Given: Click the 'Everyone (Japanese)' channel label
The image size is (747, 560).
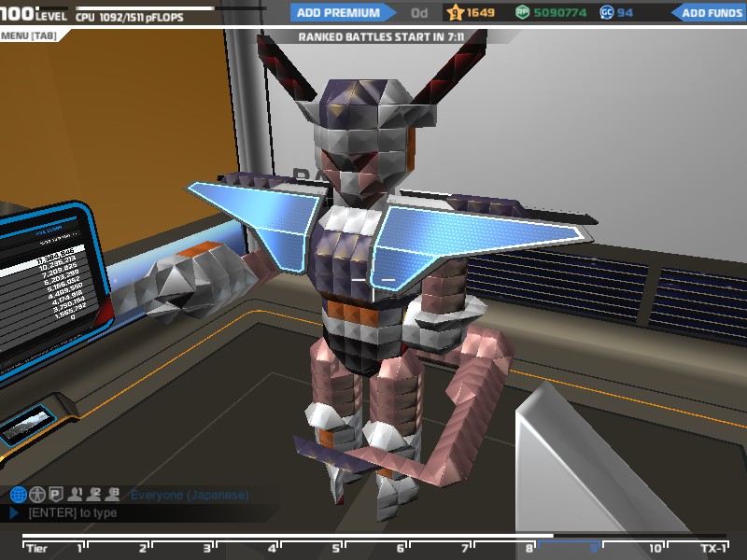Looking at the screenshot, I should point(190,495).
